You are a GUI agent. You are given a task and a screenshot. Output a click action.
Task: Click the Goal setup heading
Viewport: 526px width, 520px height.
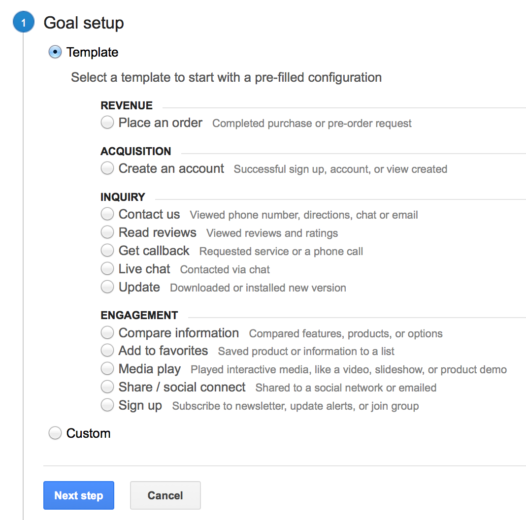click(x=84, y=23)
